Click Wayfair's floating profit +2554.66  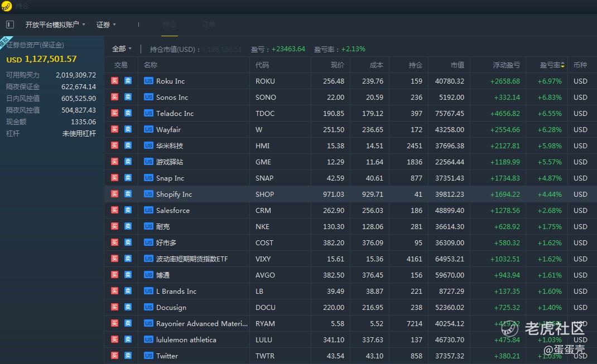pos(505,130)
